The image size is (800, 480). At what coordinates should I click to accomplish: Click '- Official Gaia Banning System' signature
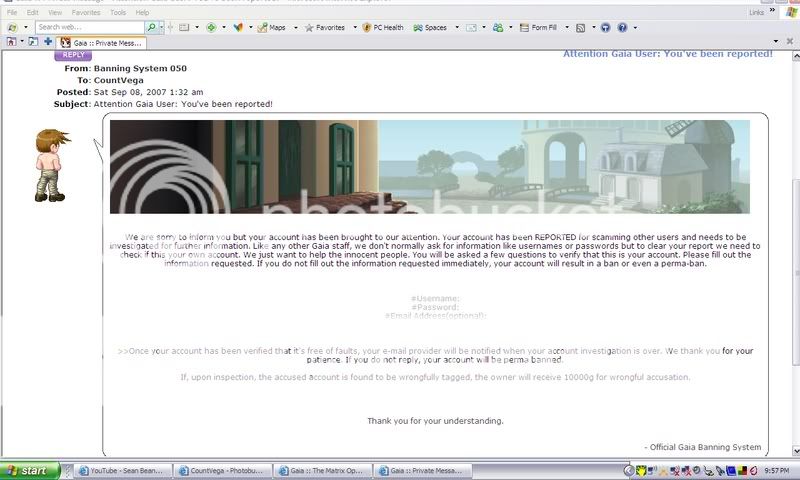point(703,447)
